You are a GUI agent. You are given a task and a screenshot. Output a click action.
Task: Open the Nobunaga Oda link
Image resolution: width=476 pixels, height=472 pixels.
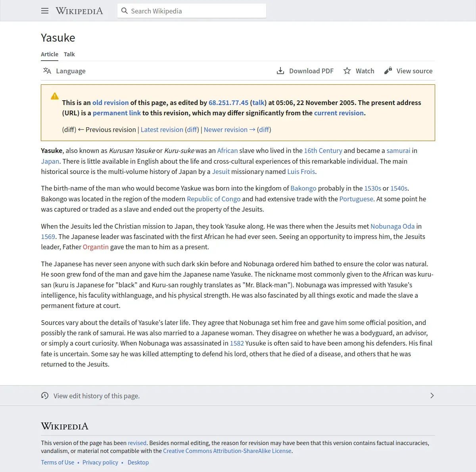393,226
